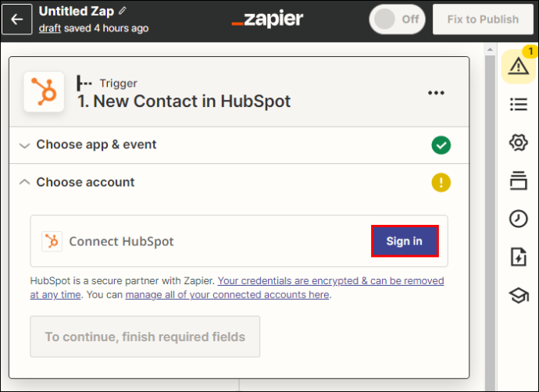Open the warning alerts sidebar icon
Viewport: 539px width, 392px height.
coord(519,66)
